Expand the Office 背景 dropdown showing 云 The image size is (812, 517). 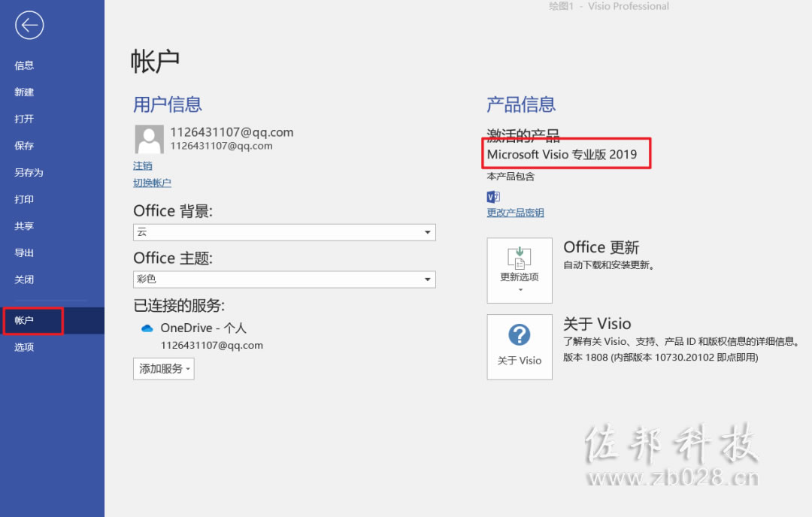coord(284,232)
